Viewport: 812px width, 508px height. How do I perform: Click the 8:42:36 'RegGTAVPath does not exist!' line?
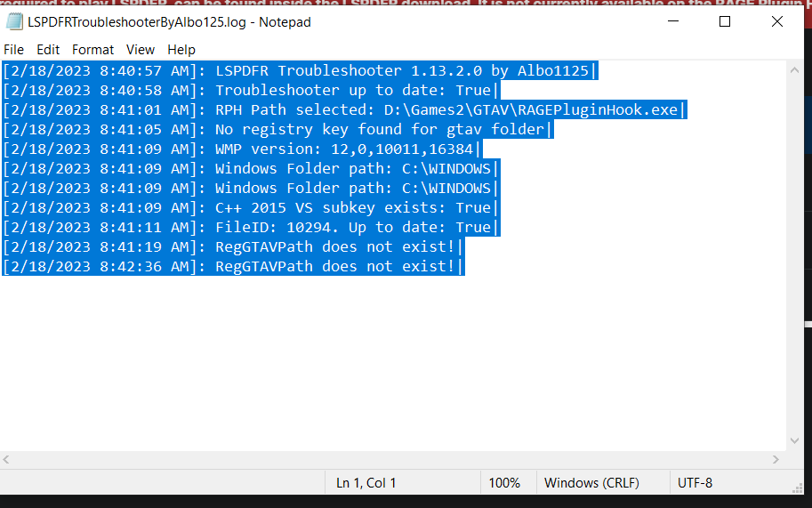click(234, 267)
